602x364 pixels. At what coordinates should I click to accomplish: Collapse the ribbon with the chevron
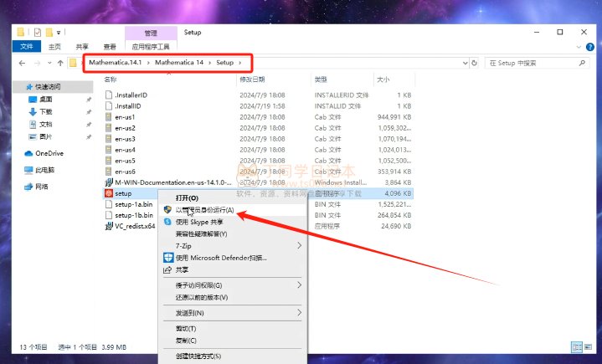579,47
